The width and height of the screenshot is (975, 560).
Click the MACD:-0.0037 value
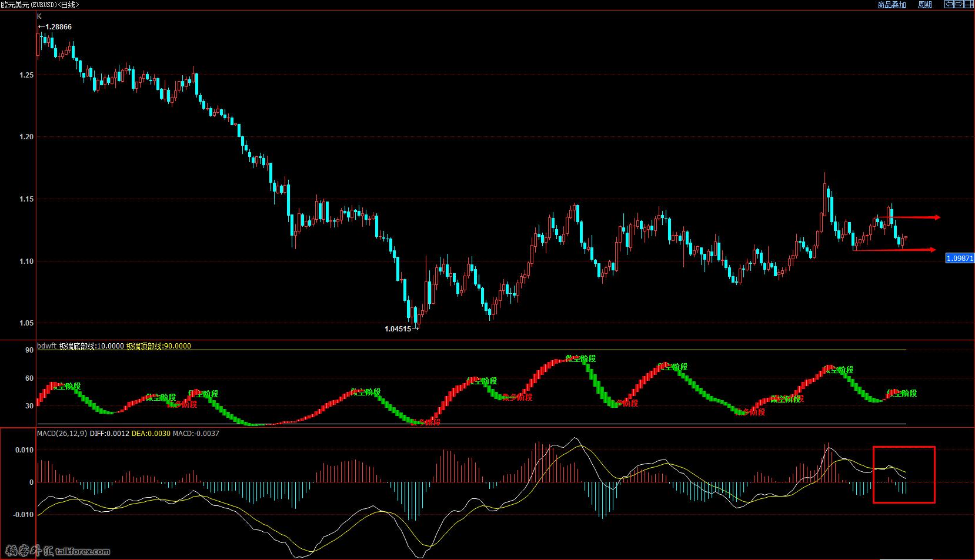coord(196,434)
